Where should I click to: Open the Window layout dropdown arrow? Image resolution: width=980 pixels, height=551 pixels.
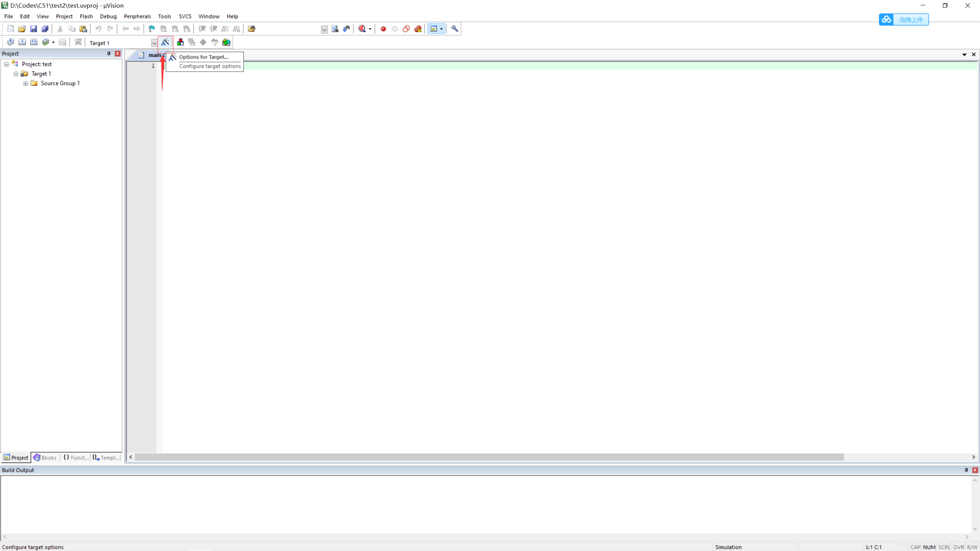[441, 29]
